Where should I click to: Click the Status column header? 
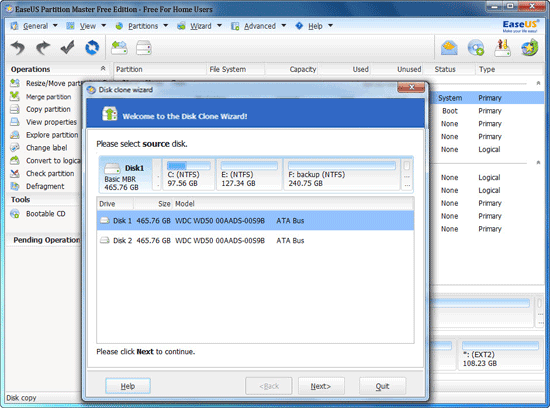[x=449, y=69]
